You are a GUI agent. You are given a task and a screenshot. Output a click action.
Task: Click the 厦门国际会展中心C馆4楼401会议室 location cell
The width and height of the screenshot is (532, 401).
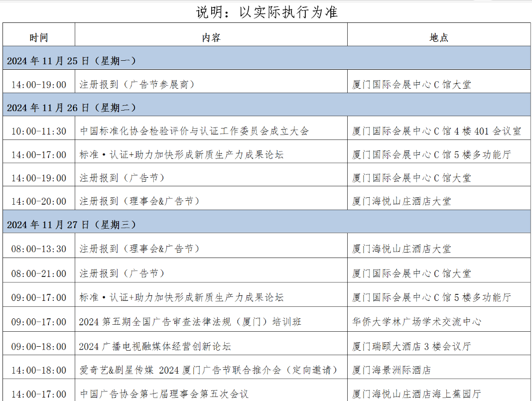click(x=437, y=132)
